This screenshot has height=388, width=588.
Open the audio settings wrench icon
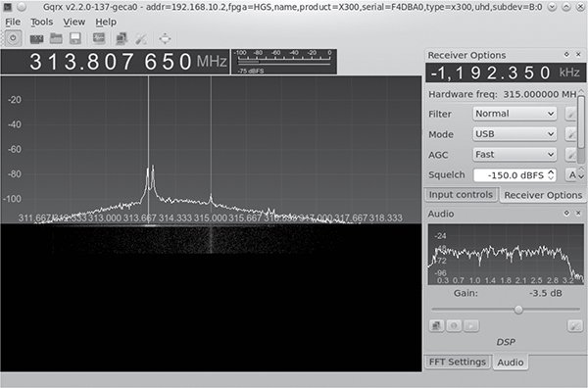pyautogui.click(x=574, y=325)
